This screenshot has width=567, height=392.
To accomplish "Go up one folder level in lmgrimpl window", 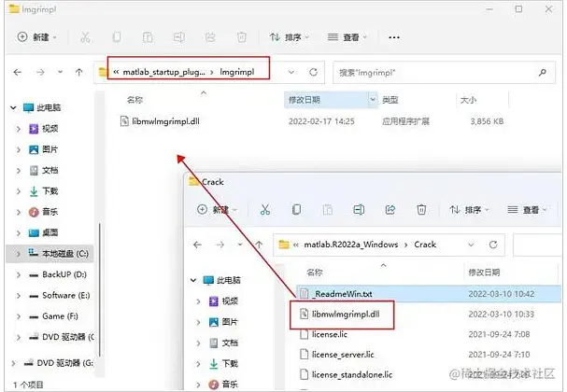I will (x=78, y=72).
